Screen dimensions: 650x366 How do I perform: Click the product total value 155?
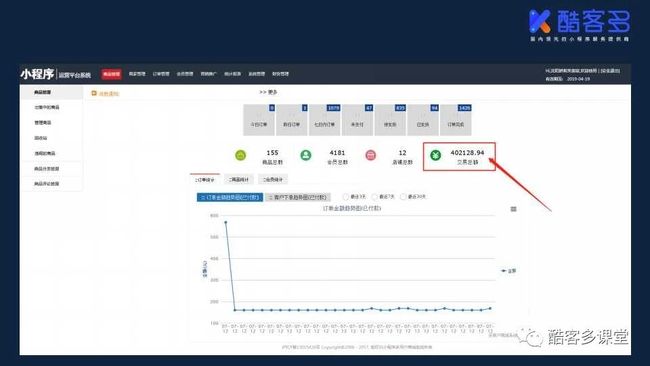(272, 153)
